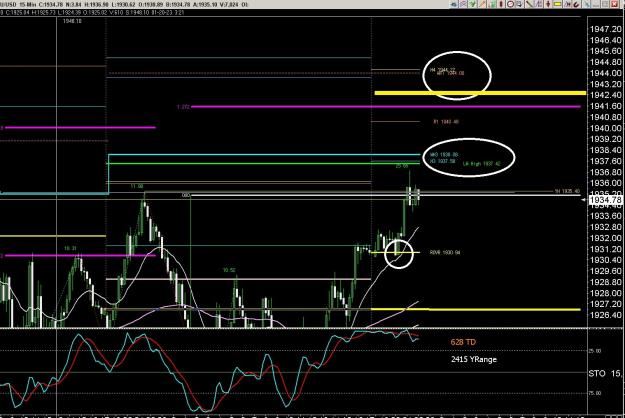The width and height of the screenshot is (625, 418).
Task: Click the 1926.40 price axis label
Action: (x=605, y=315)
